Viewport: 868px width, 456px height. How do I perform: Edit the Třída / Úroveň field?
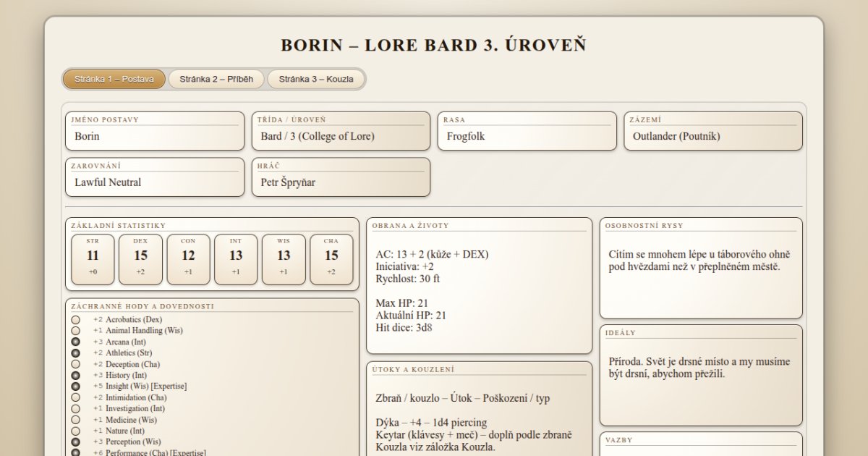pyautogui.click(x=341, y=137)
